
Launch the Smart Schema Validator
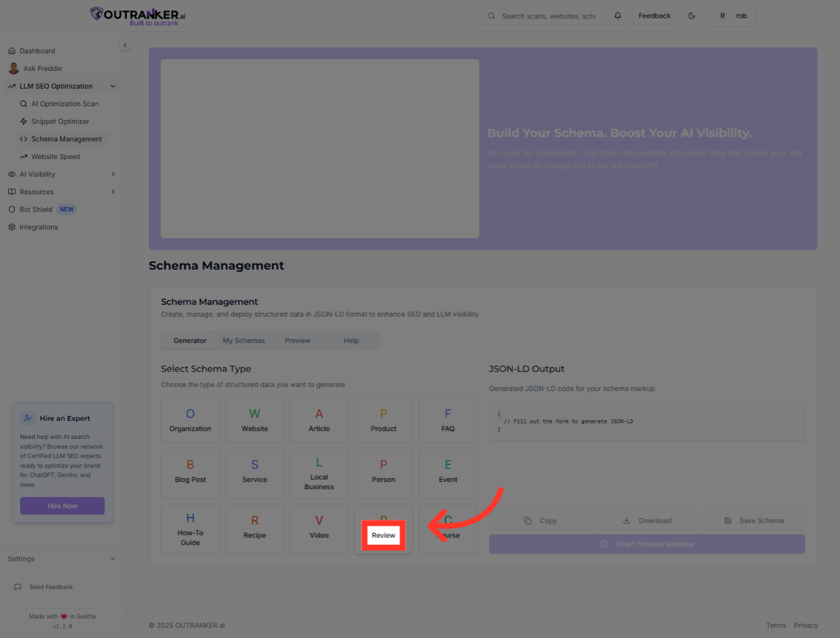coord(647,544)
